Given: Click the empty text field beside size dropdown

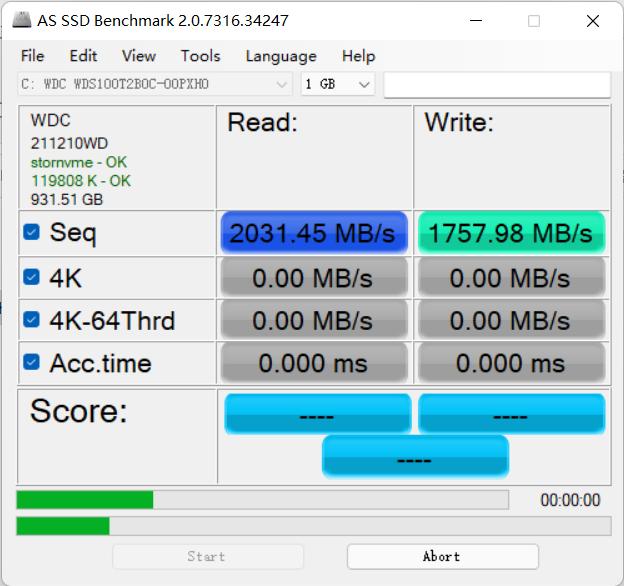Looking at the screenshot, I should click(x=497, y=85).
